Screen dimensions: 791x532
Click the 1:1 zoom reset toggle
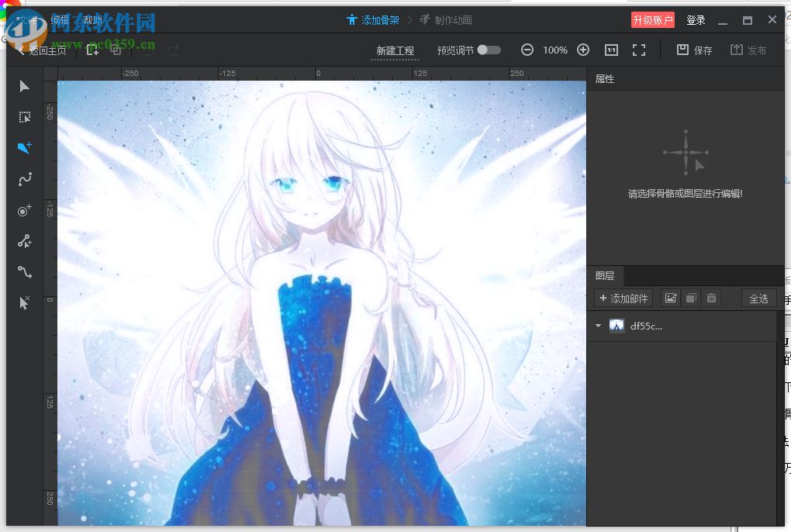[x=611, y=50]
